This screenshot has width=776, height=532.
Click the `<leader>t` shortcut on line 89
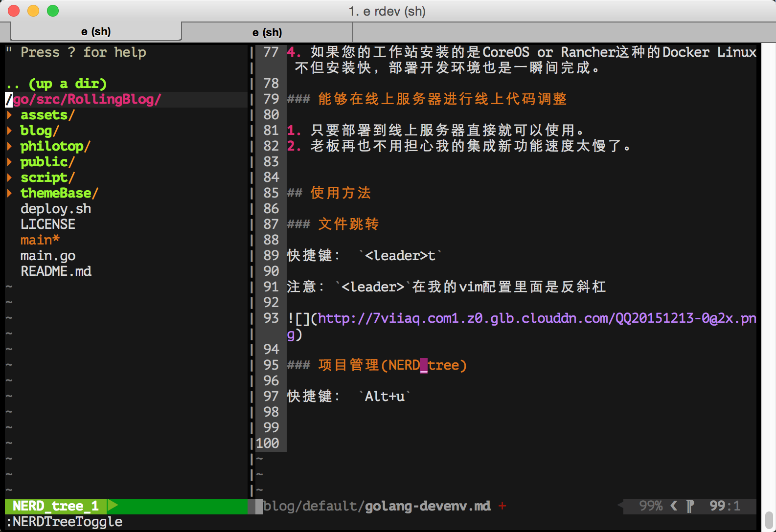[x=400, y=256]
